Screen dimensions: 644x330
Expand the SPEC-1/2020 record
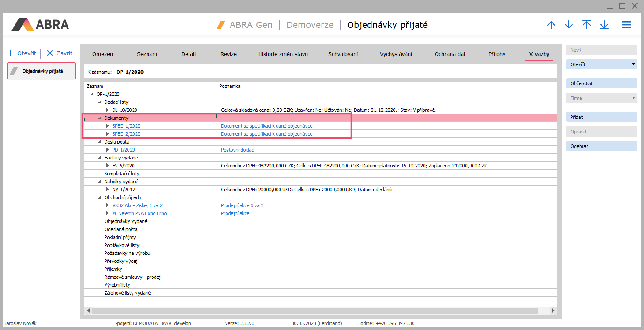107,126
